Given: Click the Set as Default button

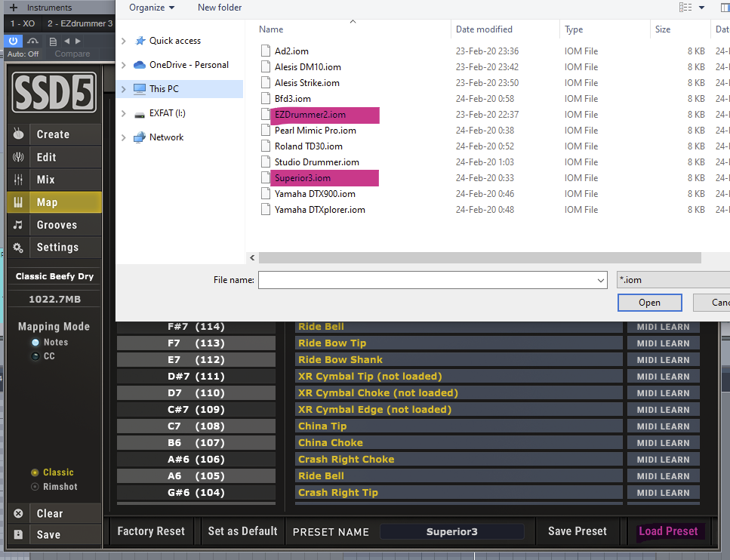Looking at the screenshot, I should 242,531.
